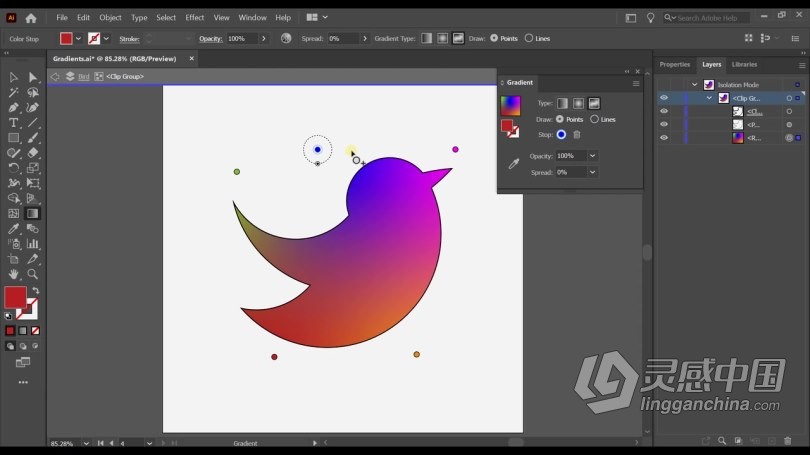Click the back arrow to exit isolation mode
The image size is (810, 455).
click(x=55, y=76)
